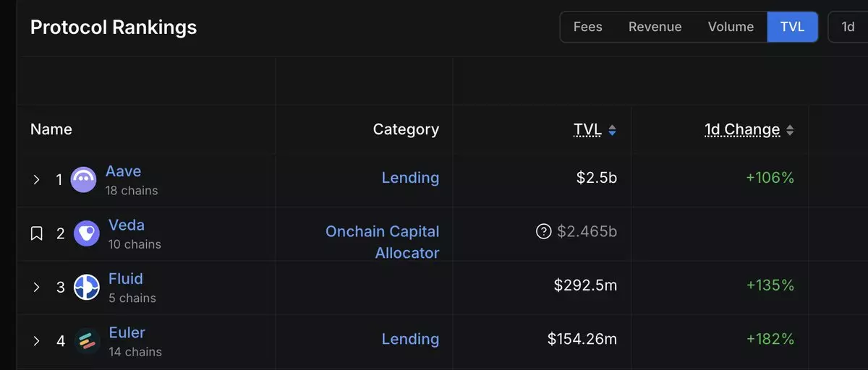Click the TVL column sort arrows
Screen dimensions: 868x370
coord(612,131)
